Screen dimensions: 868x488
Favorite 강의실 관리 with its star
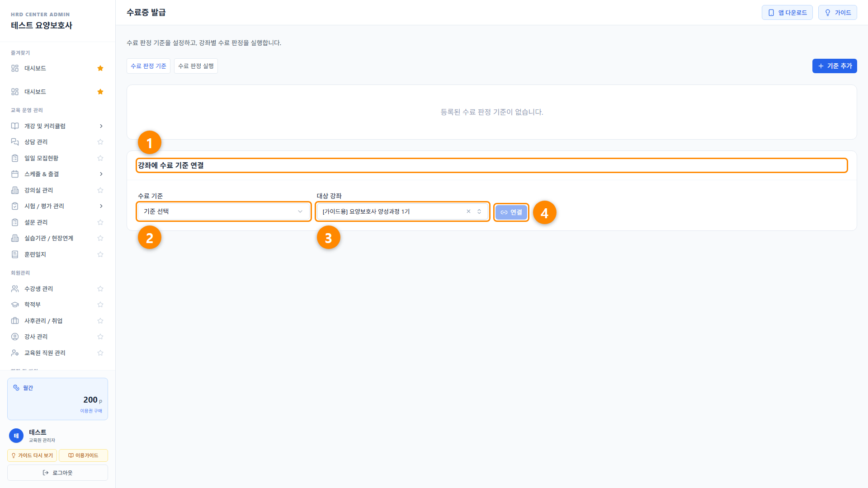(x=100, y=190)
